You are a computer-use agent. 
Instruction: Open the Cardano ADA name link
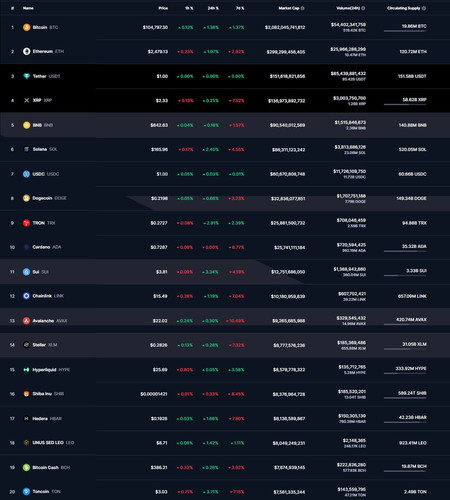(x=47, y=247)
